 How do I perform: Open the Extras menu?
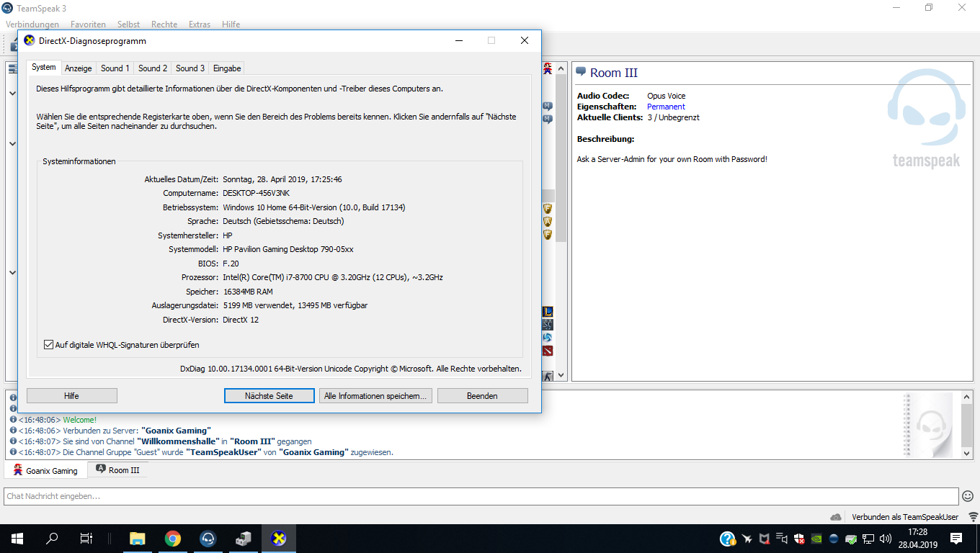pos(200,24)
